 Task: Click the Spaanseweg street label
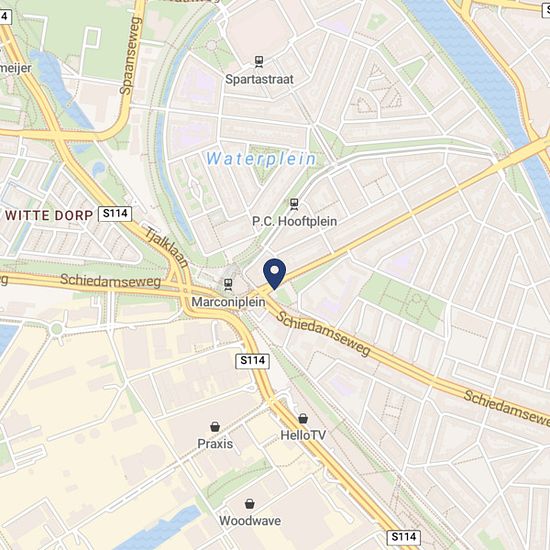pyautogui.click(x=130, y=56)
